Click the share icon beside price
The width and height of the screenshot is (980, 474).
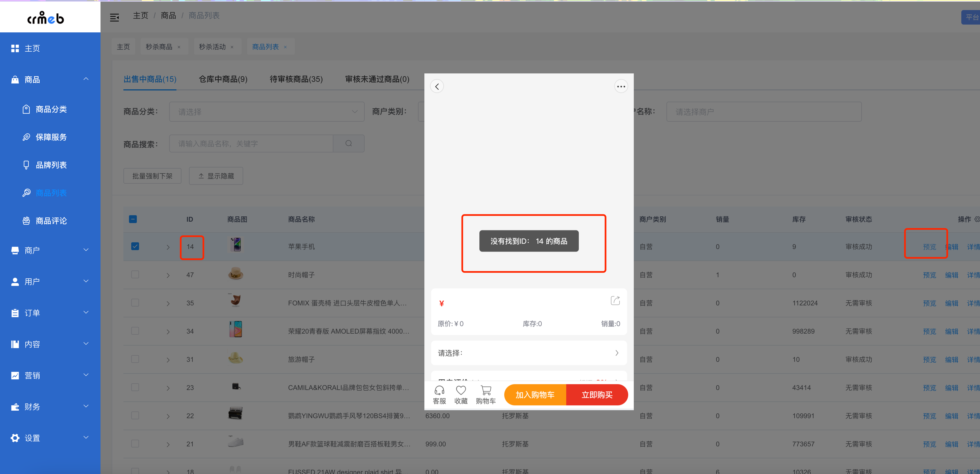[x=615, y=301]
